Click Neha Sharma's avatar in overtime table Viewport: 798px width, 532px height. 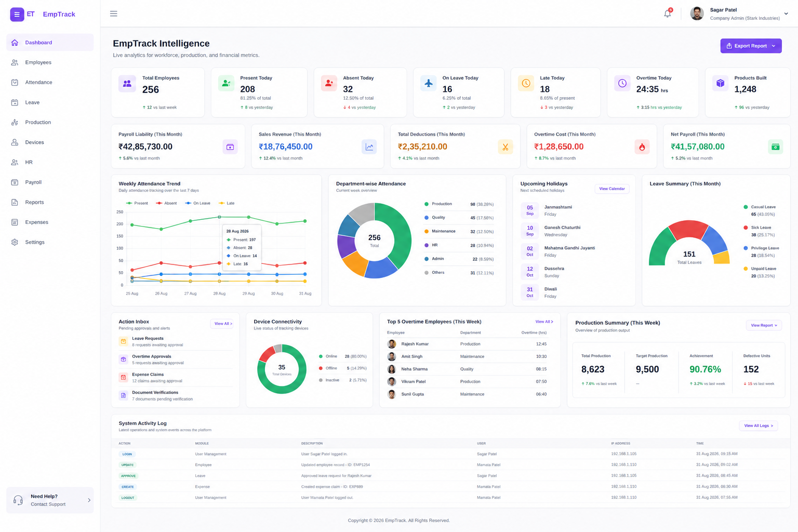point(392,369)
